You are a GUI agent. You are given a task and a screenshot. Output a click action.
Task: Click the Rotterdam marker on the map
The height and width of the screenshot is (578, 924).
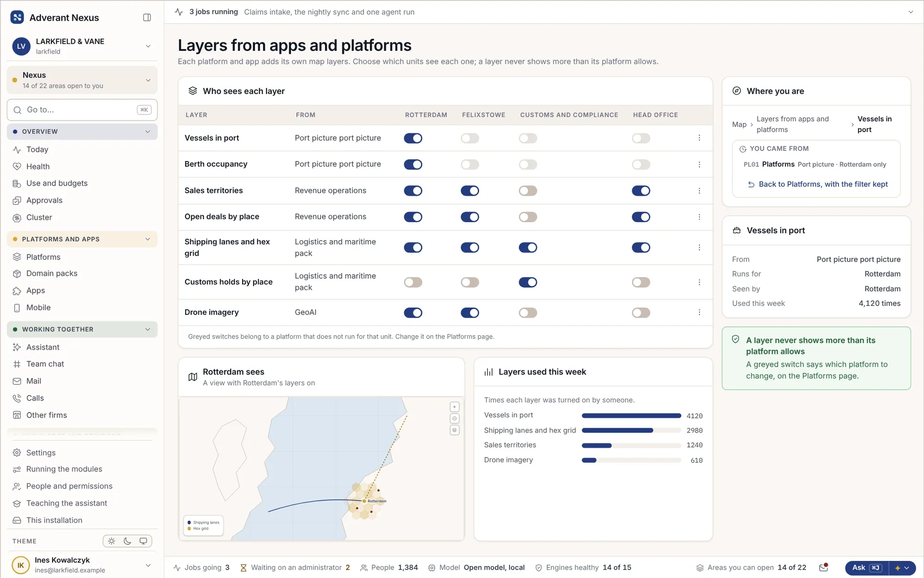(364, 501)
